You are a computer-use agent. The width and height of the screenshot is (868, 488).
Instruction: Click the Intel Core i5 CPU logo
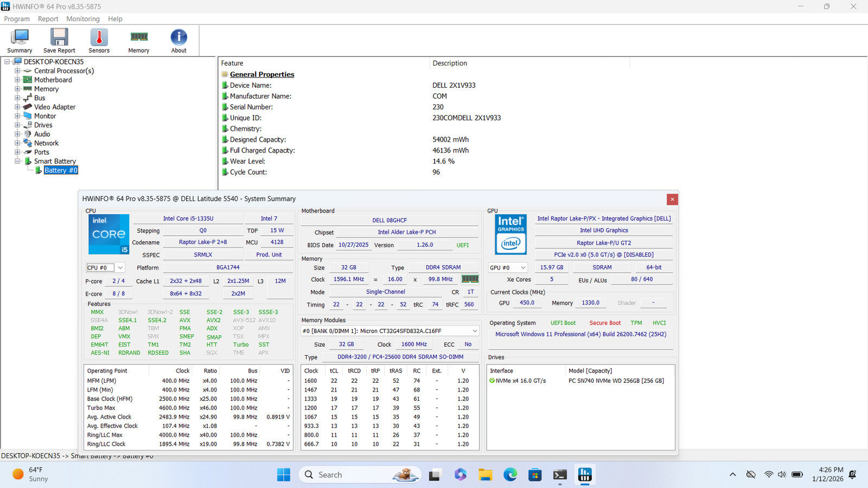[108, 234]
